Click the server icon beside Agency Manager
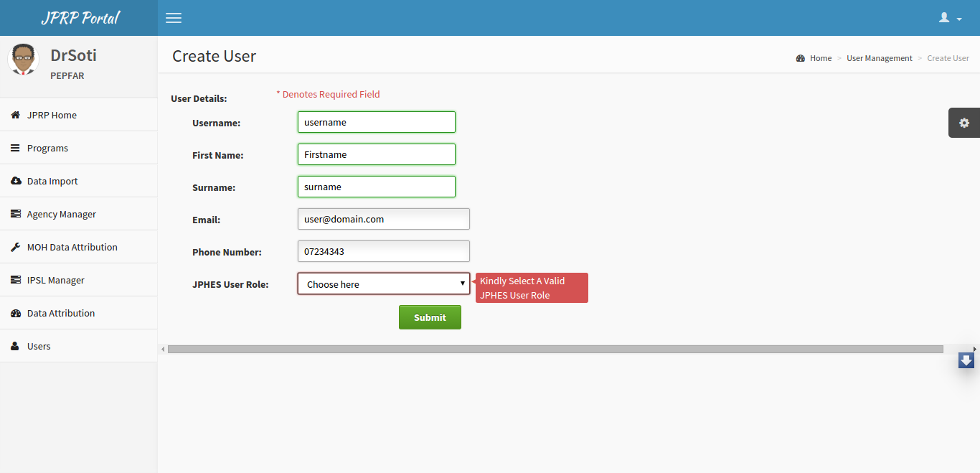The image size is (980, 473). pyautogui.click(x=16, y=214)
